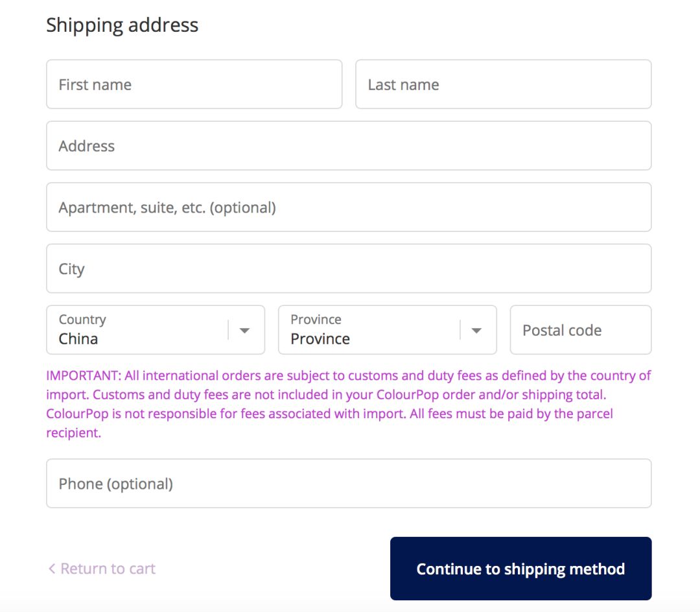Click the Phone (optional) field

click(x=349, y=484)
